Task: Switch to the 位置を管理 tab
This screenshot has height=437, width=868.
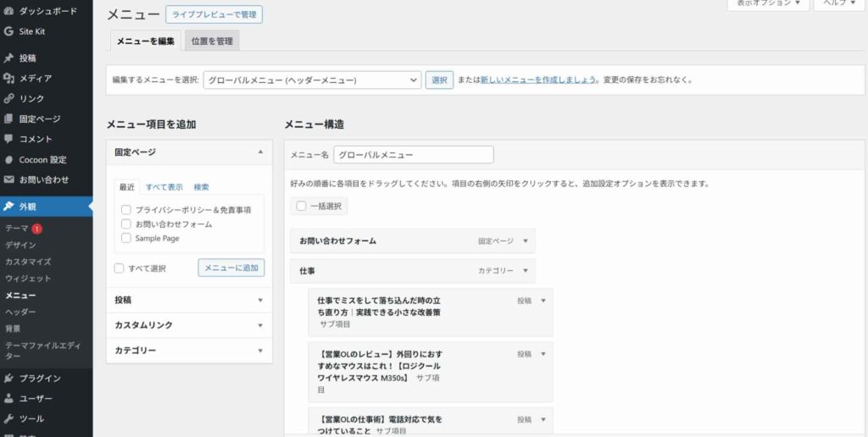Action: coord(212,41)
